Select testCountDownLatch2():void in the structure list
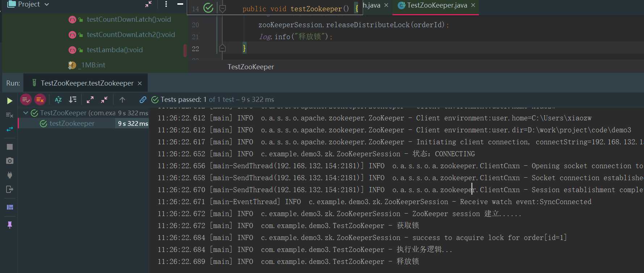Screen dimensions: 644x273 click(131, 35)
